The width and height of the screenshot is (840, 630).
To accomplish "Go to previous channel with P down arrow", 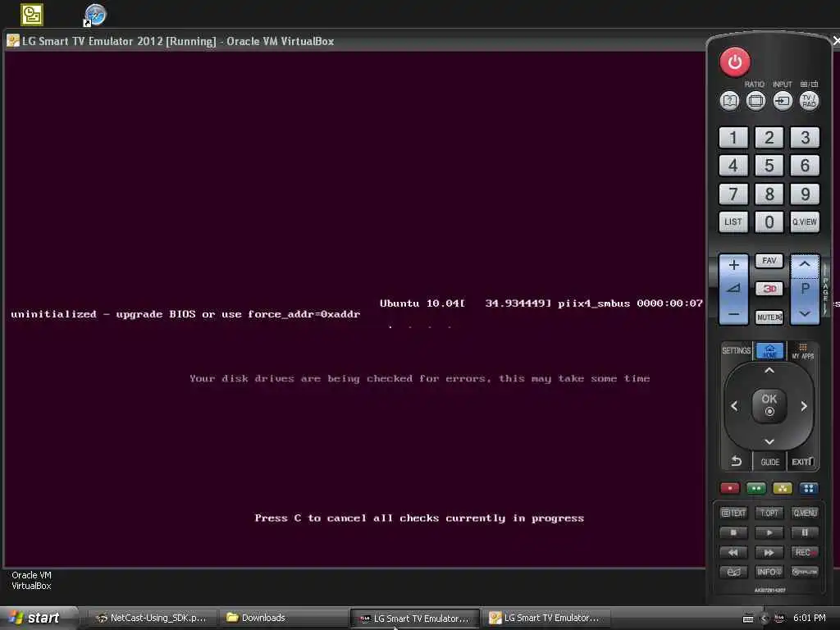I will (805, 314).
